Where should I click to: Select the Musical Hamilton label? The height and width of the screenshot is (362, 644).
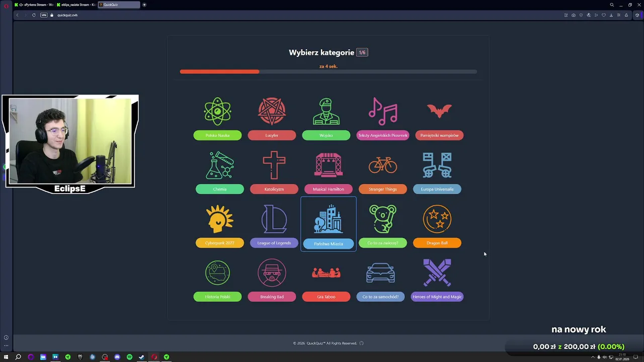(329, 189)
